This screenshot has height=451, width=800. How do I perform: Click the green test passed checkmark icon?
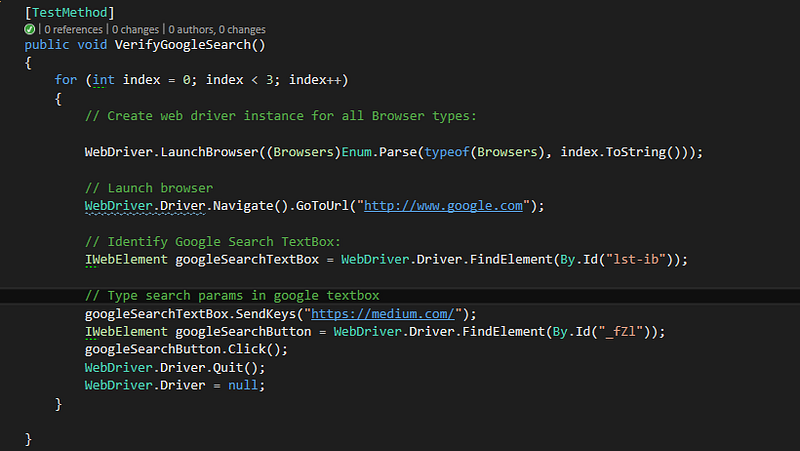coord(30,29)
